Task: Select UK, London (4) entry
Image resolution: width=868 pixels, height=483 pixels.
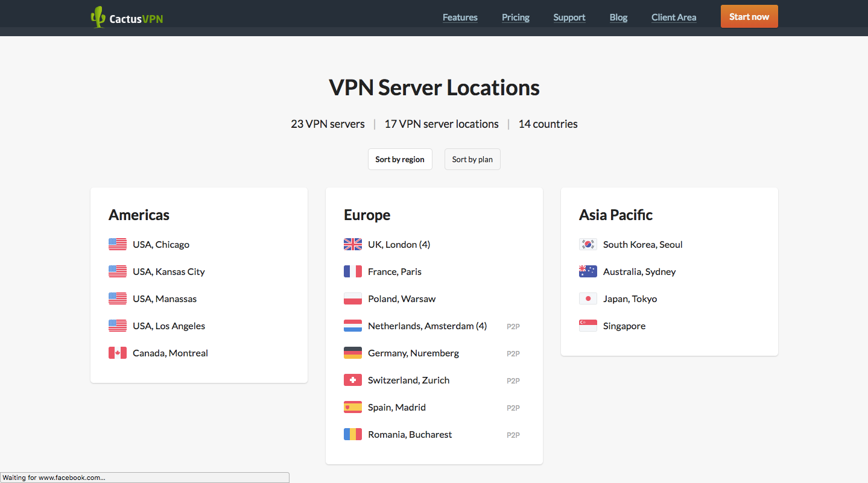Action: coord(399,244)
